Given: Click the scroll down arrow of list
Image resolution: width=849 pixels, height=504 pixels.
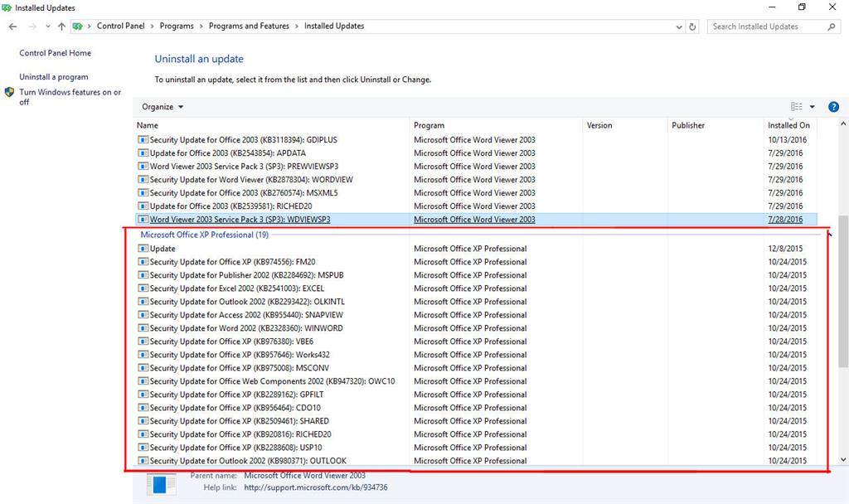Looking at the screenshot, I should tap(843, 459).
